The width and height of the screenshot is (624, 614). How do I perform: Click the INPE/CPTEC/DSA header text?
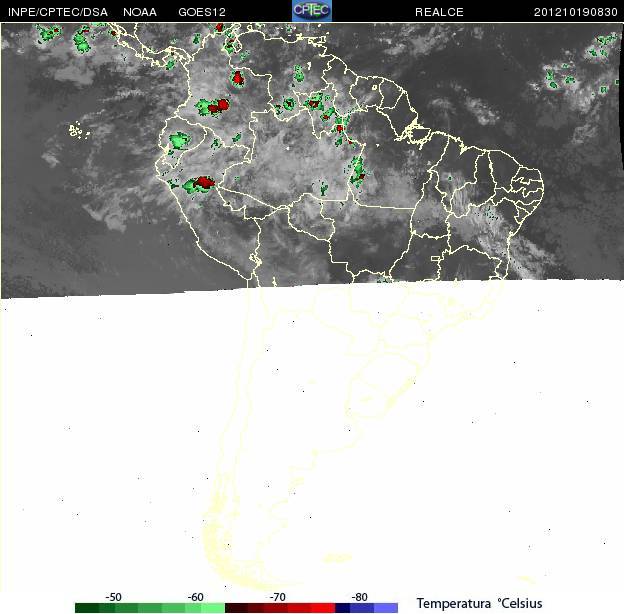[58, 12]
